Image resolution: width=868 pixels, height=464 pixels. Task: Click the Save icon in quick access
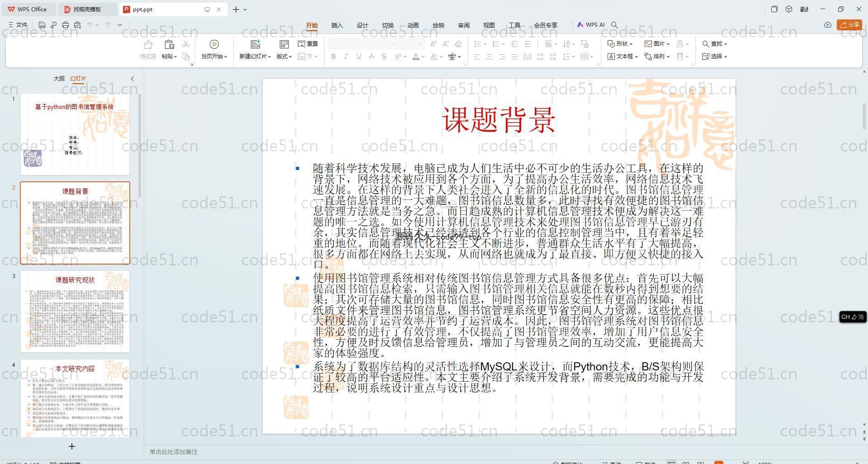tap(42, 25)
